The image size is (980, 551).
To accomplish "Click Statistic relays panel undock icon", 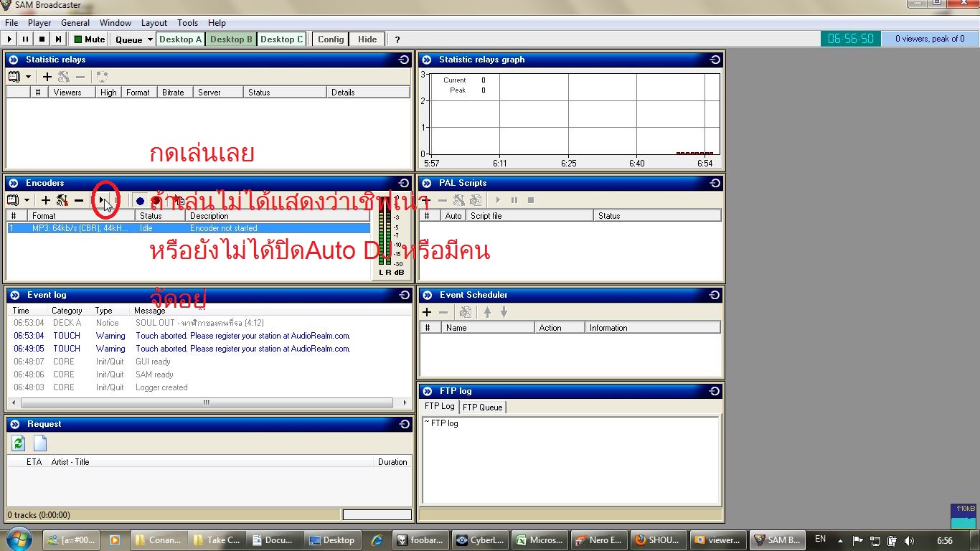I will 404,60.
